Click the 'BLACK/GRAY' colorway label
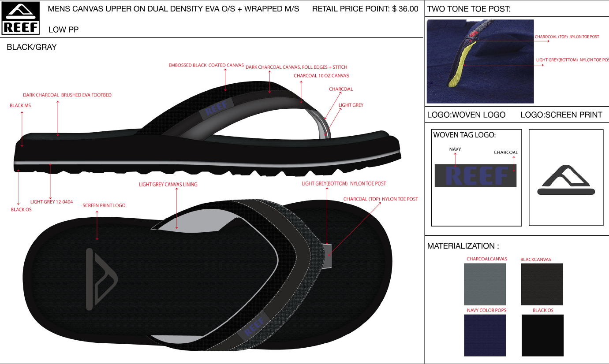609x364 pixels. pyautogui.click(x=32, y=47)
